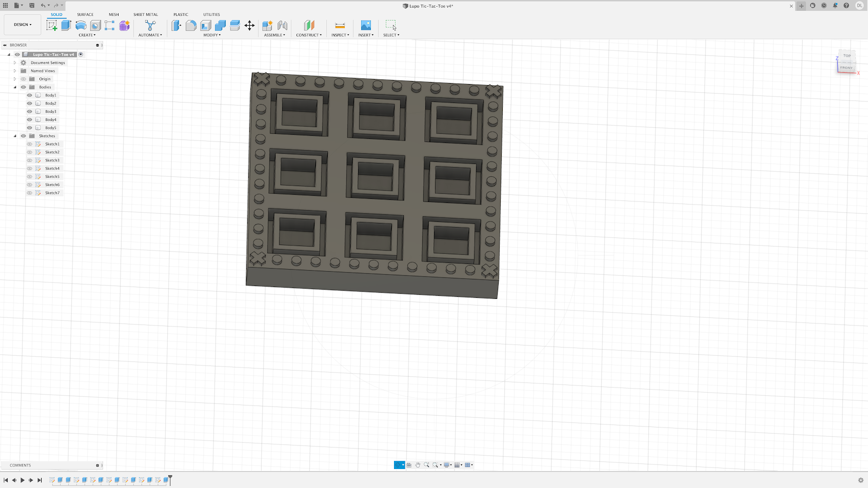Open the ASSEMBLE dropdown menu
The width and height of the screenshot is (868, 488).
[x=274, y=35]
